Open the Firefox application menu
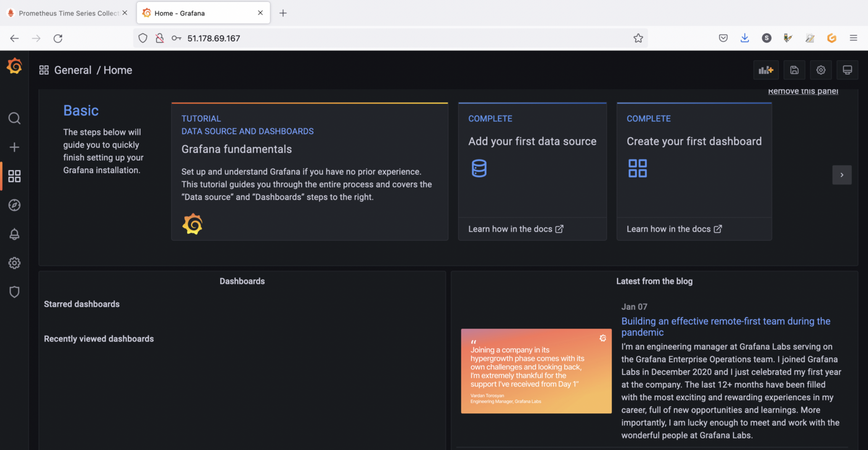Viewport: 868px width, 450px height. tap(854, 38)
